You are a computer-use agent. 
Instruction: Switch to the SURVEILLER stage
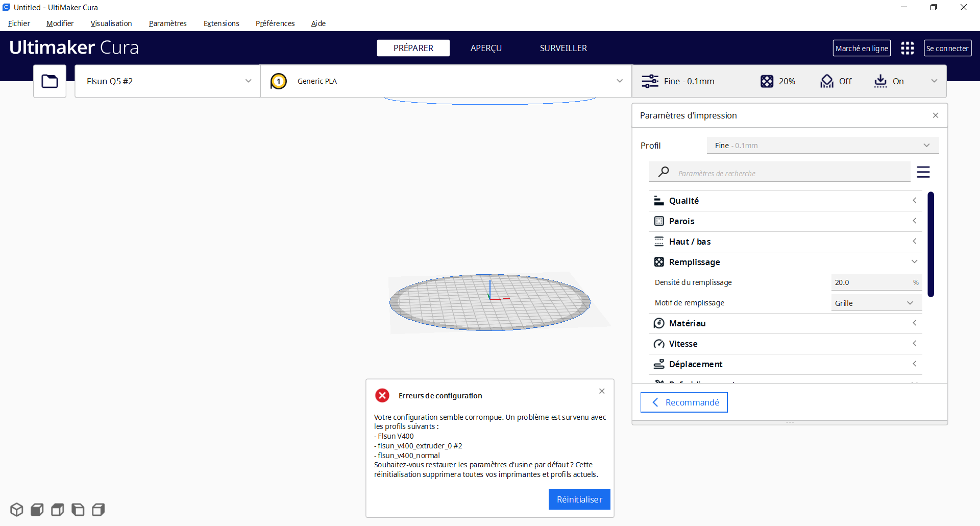click(563, 48)
